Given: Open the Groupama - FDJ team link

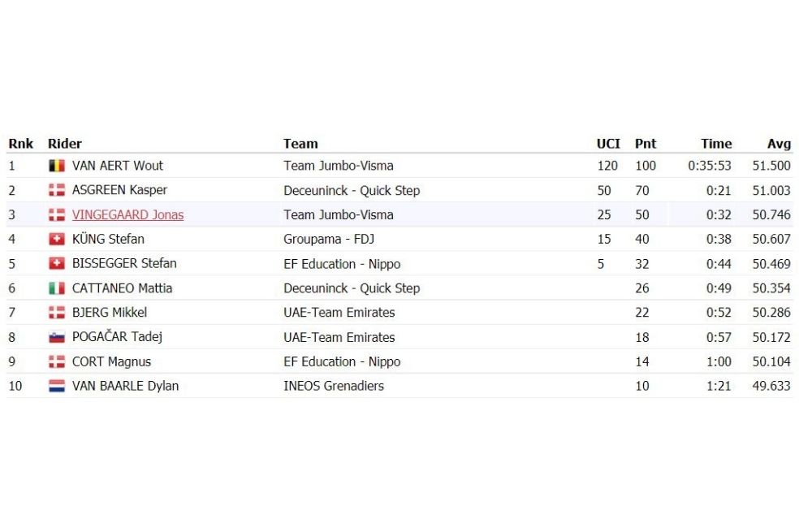Looking at the screenshot, I should 329,240.
